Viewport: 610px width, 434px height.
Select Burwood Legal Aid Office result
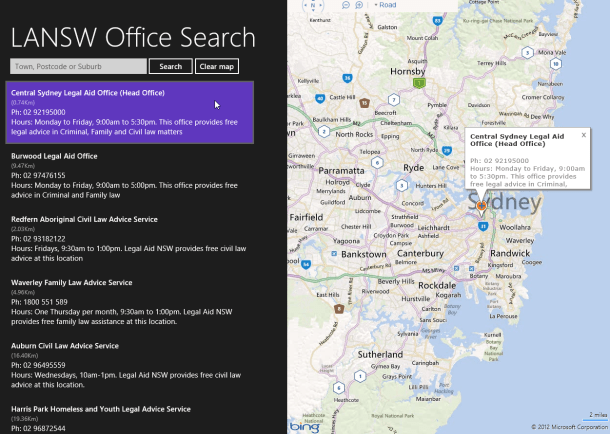click(x=130, y=175)
